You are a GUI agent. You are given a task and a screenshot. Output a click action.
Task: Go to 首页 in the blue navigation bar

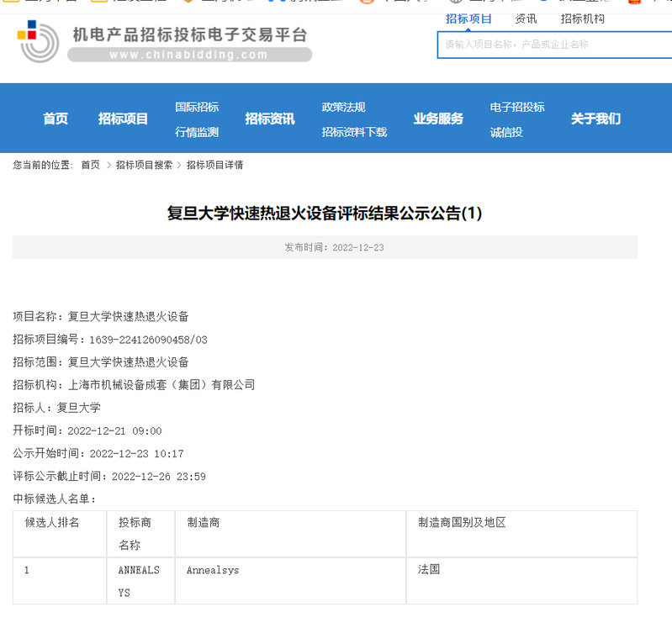(56, 119)
